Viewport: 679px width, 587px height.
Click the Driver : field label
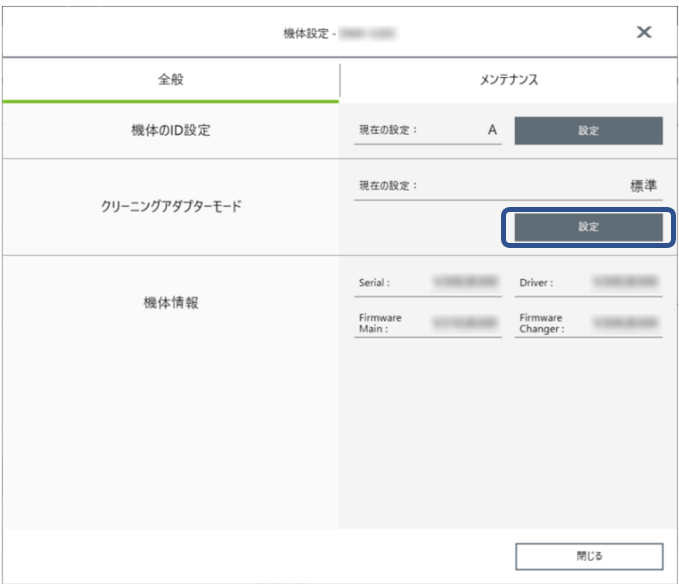pyautogui.click(x=536, y=283)
